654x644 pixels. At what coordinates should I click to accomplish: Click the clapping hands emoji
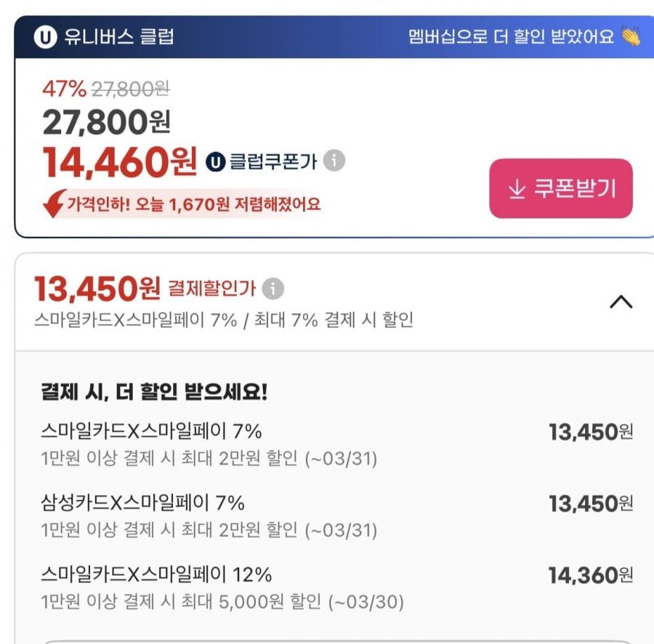click(x=630, y=36)
